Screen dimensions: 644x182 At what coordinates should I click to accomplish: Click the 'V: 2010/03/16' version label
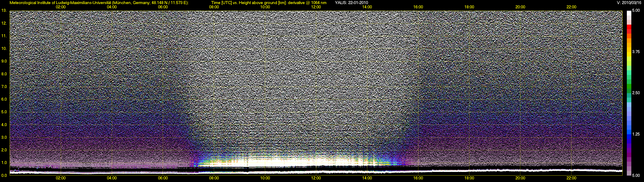(629, 3)
